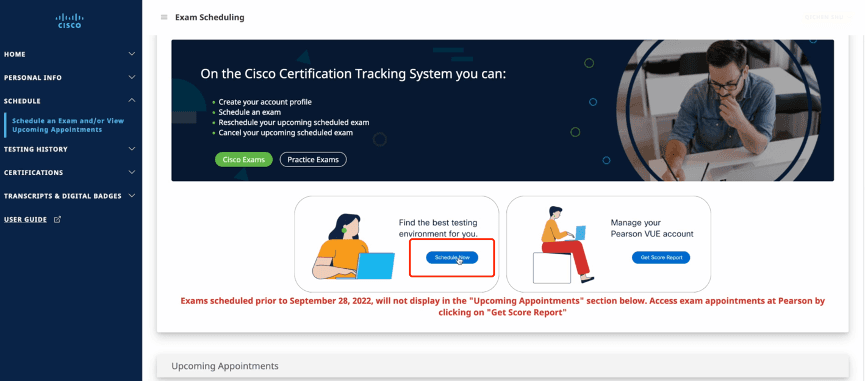Click banner heading 'On the Cisco Certification Tracking System'
Viewport: 866px width, 381px height.
353,74
